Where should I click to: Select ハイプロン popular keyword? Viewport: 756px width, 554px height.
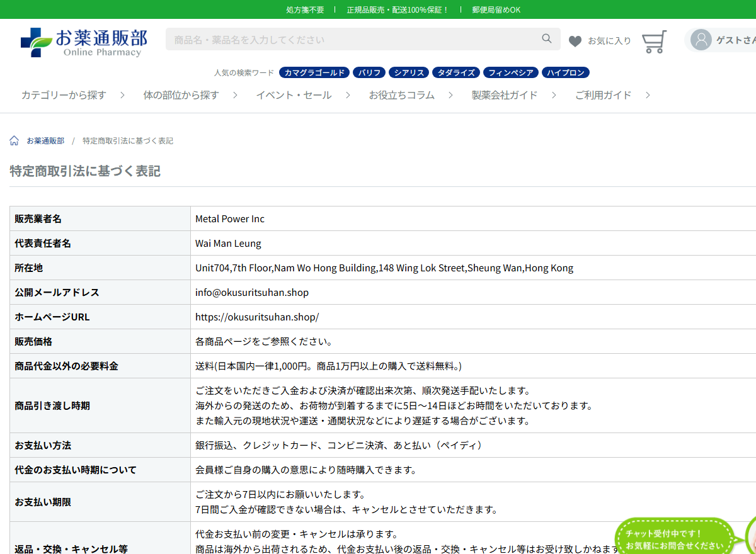tap(566, 72)
